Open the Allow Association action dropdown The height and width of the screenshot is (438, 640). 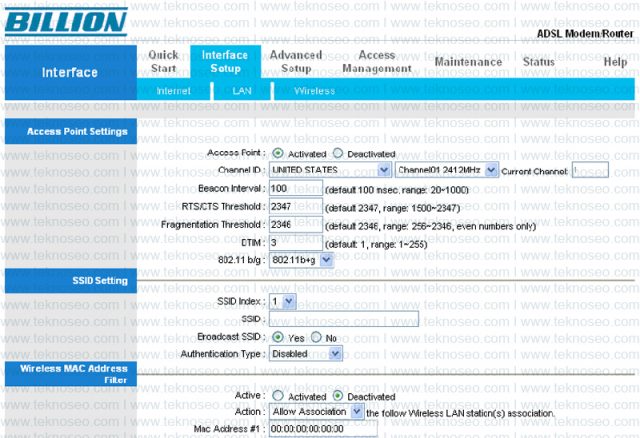tap(316, 412)
